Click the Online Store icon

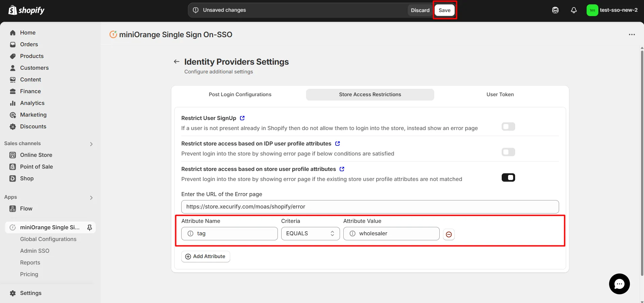[13, 155]
